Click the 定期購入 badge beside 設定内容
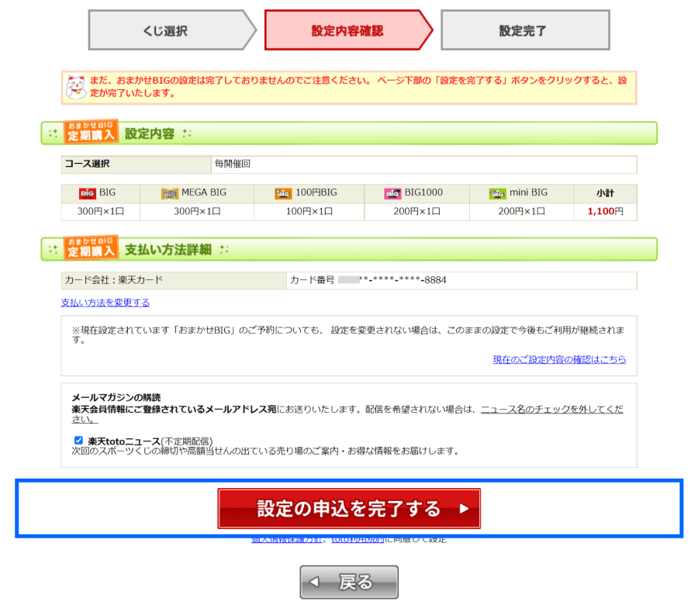Screen dimensions: 698x616 click(x=91, y=132)
